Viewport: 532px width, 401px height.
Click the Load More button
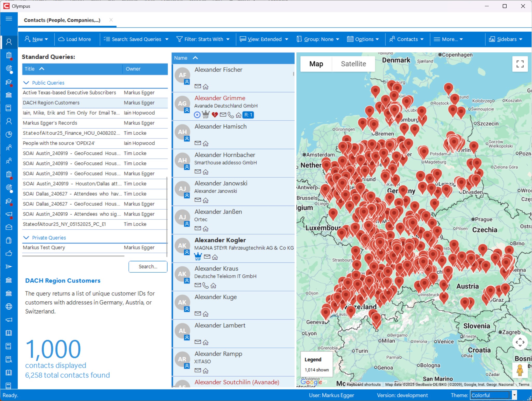75,39
